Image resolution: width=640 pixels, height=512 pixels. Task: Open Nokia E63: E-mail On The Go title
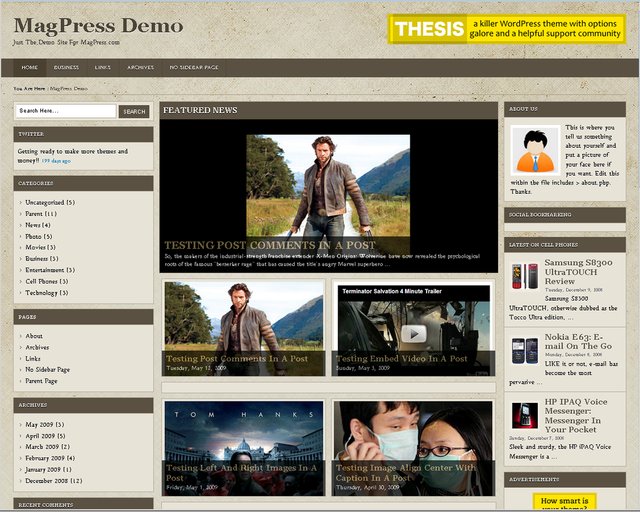coord(578,341)
